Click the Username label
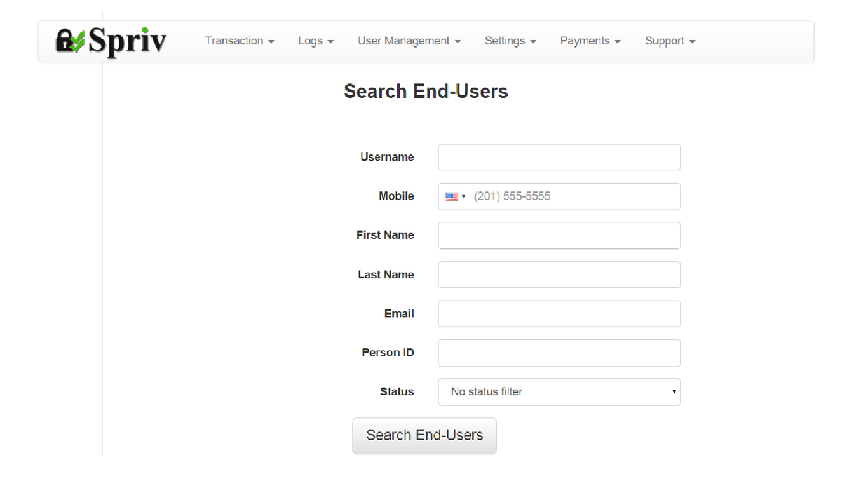Viewport: 868px width, 488px height. coord(387,157)
